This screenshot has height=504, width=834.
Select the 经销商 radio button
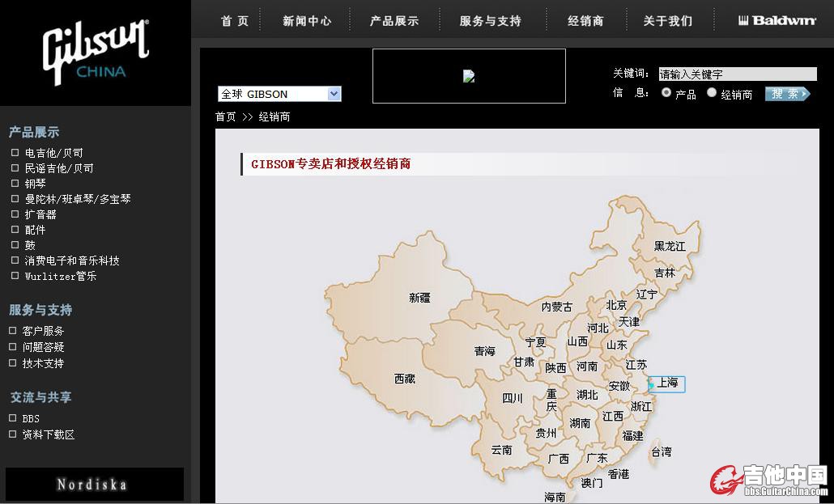point(712,92)
